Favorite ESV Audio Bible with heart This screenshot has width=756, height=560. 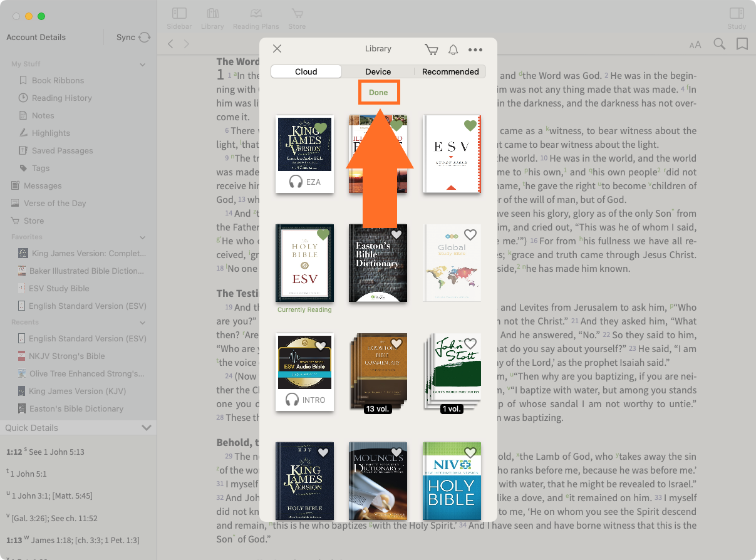[x=321, y=345]
